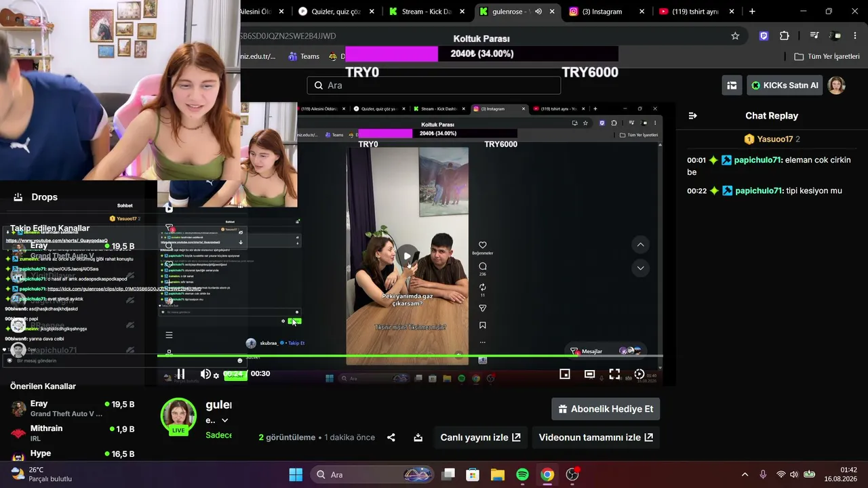Open a new browser tab
The height and width of the screenshot is (488, 868).
tap(752, 12)
